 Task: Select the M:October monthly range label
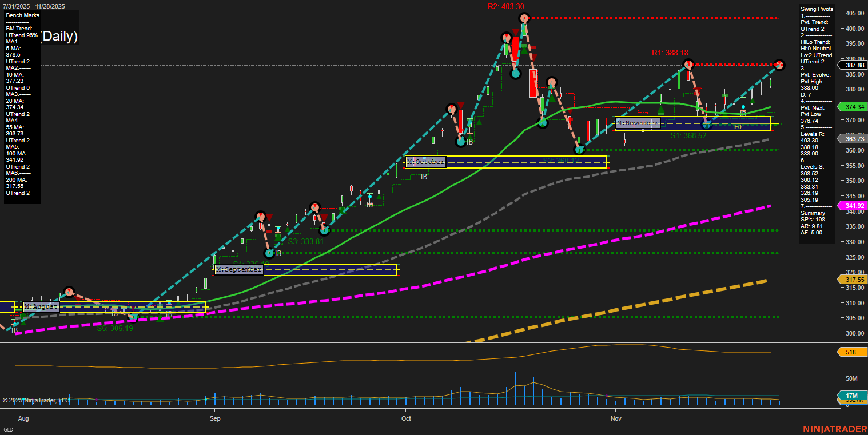(x=425, y=162)
